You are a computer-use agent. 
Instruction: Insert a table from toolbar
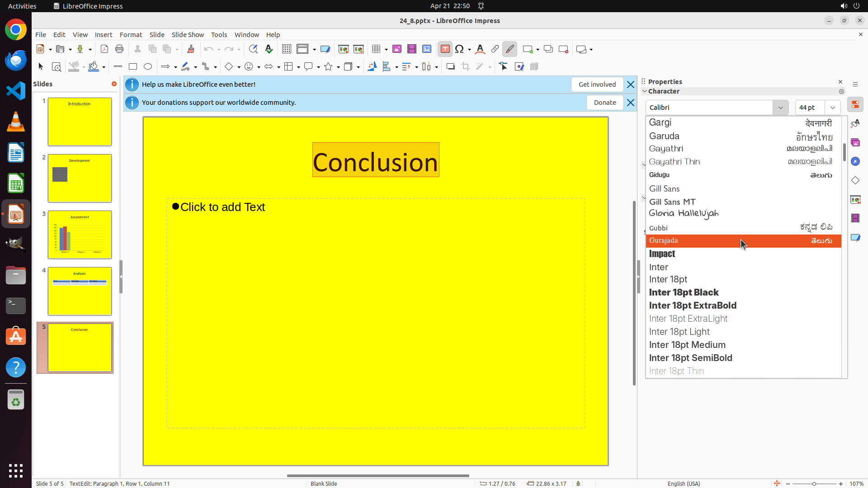(376, 49)
